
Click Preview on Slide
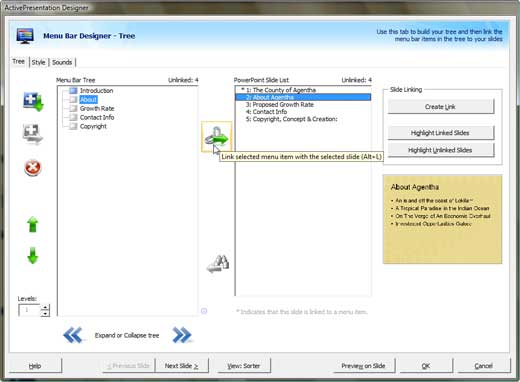click(363, 366)
